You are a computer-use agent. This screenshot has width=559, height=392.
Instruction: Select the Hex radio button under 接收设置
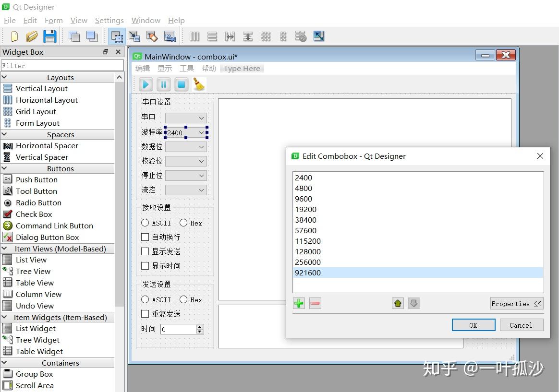pos(183,223)
